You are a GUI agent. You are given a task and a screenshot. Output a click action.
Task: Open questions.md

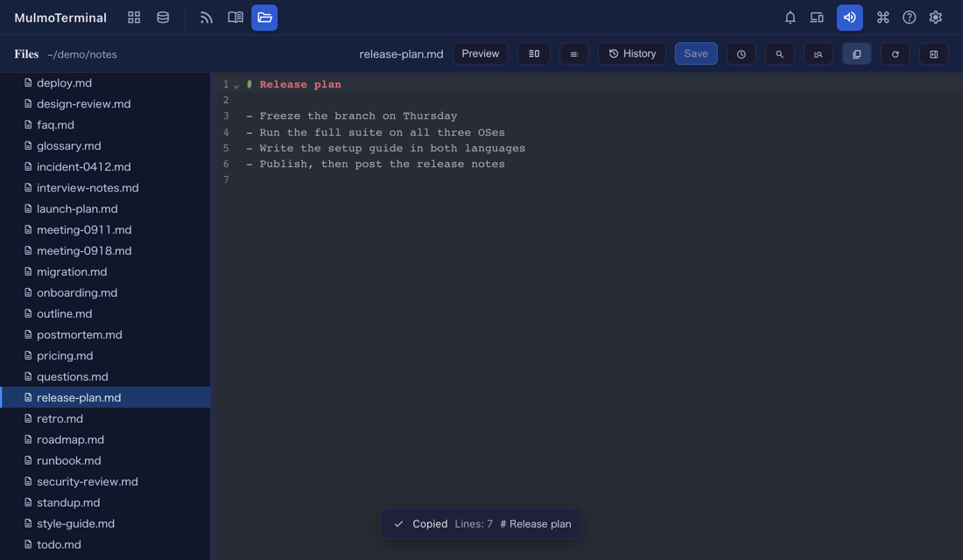[105, 376]
